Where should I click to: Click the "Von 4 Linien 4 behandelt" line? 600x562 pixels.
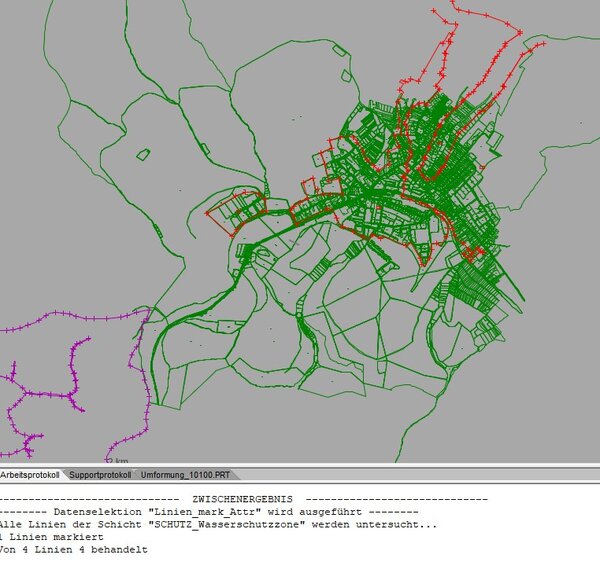(x=74, y=550)
